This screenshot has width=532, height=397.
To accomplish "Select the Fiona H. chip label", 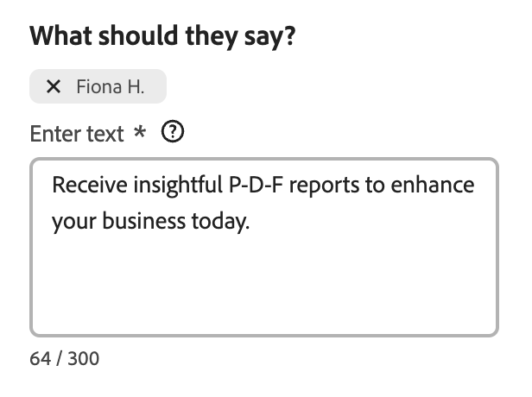I will pyautogui.click(x=111, y=87).
